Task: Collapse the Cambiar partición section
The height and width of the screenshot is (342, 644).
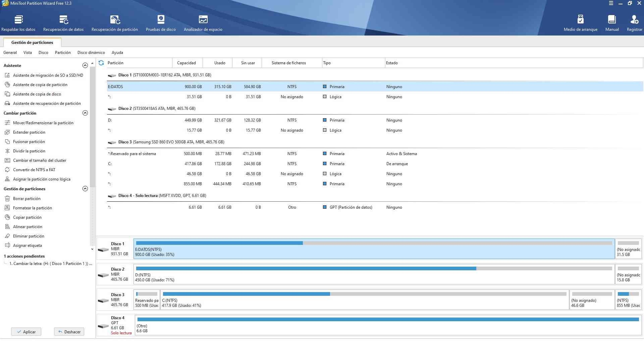Action: [x=85, y=113]
